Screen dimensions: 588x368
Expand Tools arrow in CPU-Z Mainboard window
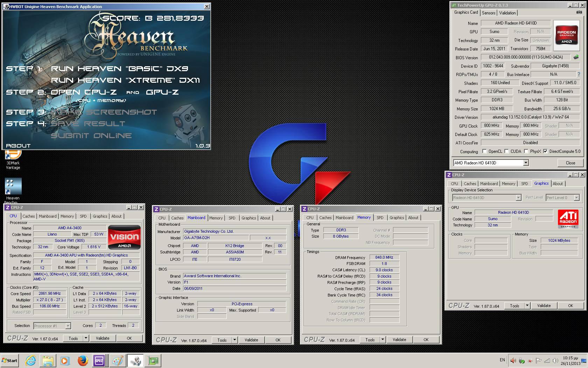(234, 340)
